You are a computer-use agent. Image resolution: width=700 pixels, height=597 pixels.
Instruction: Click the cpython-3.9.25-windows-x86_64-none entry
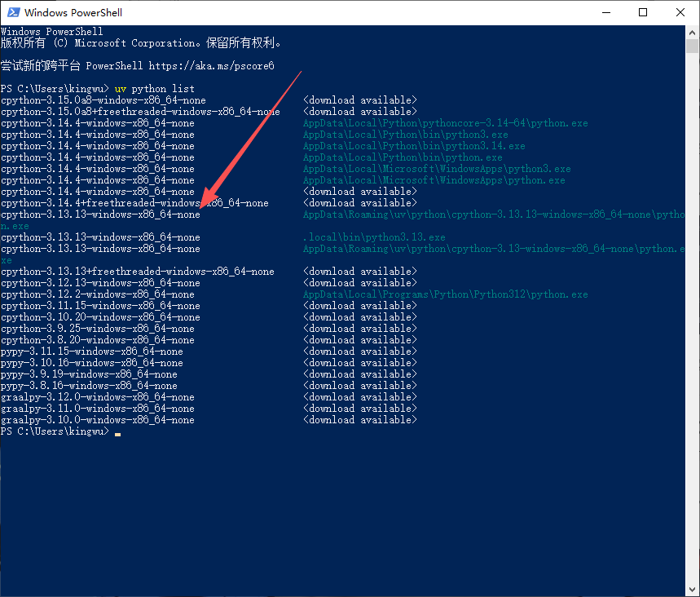tap(97, 329)
